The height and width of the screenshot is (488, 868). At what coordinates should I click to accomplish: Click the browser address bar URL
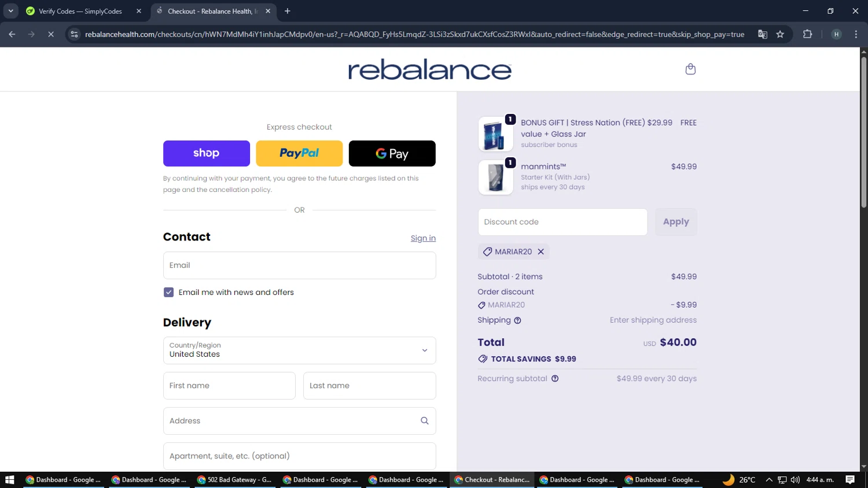point(414,34)
